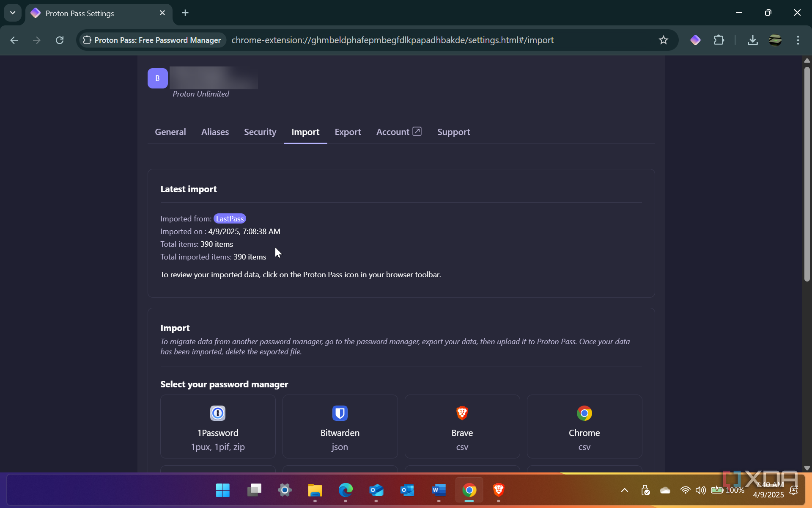Choose Brave csv import option
Image resolution: width=812 pixels, height=508 pixels.
[462, 426]
